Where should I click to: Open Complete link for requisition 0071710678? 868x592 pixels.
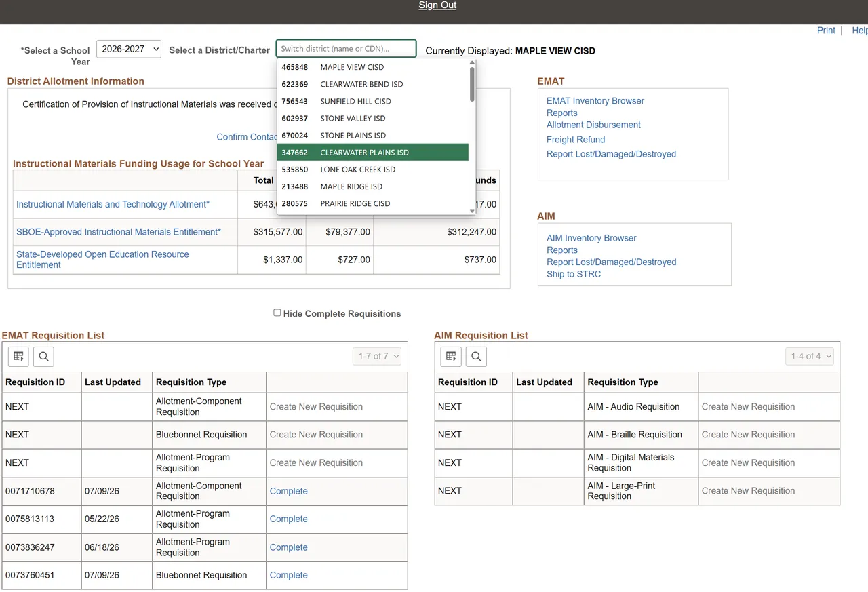(x=289, y=491)
